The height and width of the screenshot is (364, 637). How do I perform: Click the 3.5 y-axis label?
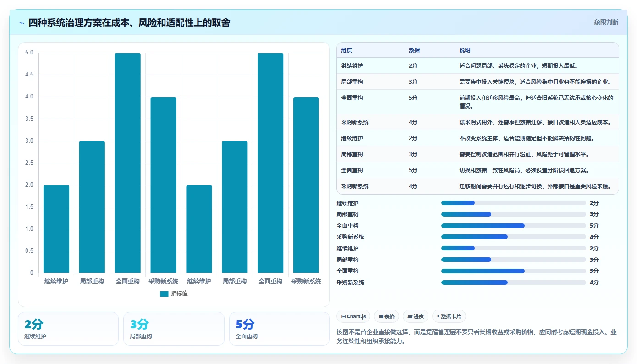click(x=29, y=119)
